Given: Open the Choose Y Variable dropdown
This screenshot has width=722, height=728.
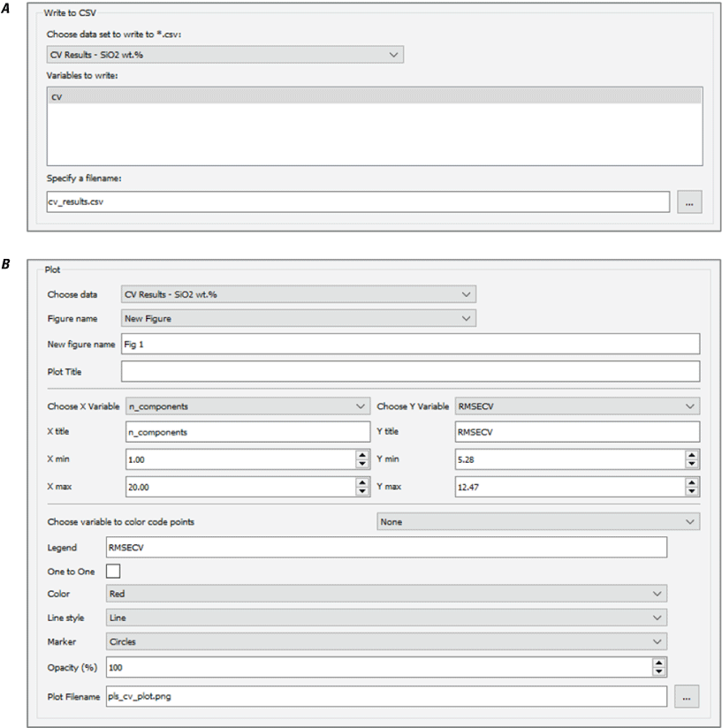Looking at the screenshot, I should pos(577,406).
